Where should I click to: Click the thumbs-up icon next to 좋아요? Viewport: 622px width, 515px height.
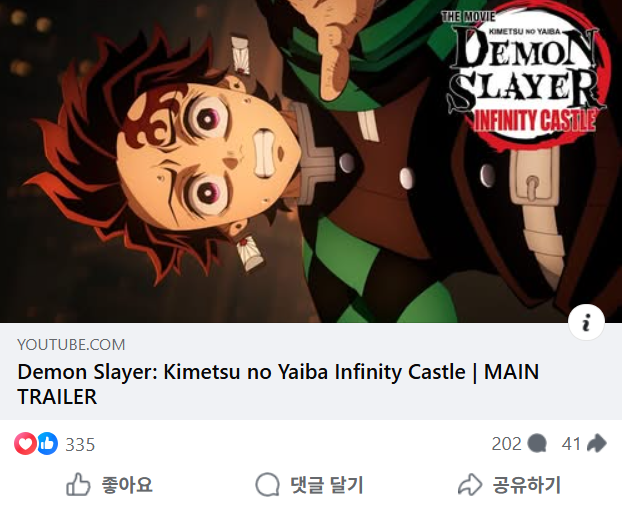tap(78, 484)
